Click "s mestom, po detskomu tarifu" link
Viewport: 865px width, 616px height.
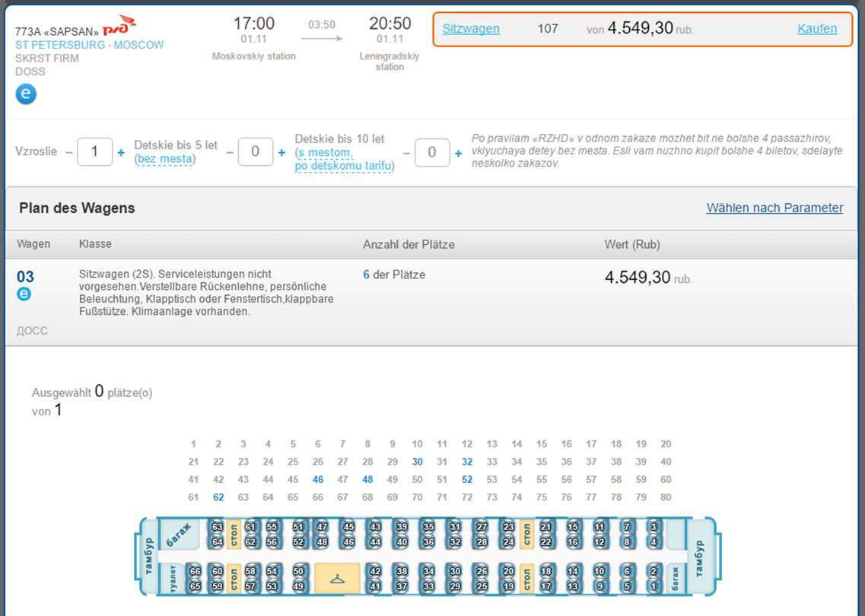344,160
